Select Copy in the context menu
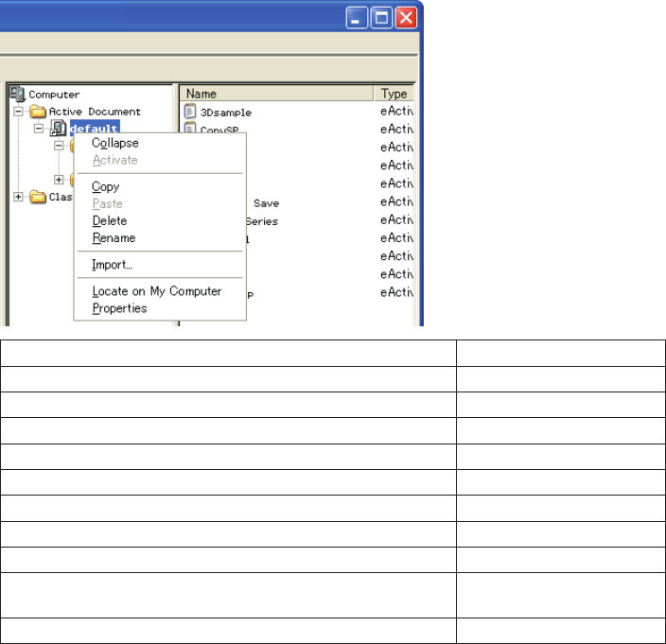This screenshot has width=666, height=644. pos(106,187)
